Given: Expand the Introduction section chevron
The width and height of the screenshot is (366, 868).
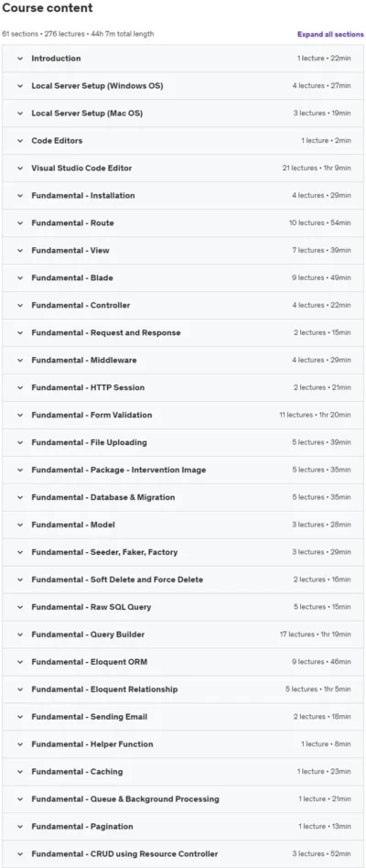Looking at the screenshot, I should (x=20, y=59).
